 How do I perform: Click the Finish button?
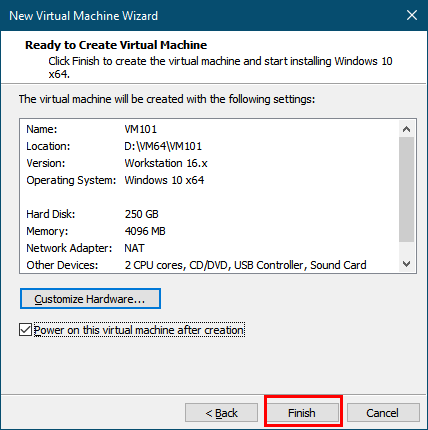point(303,413)
